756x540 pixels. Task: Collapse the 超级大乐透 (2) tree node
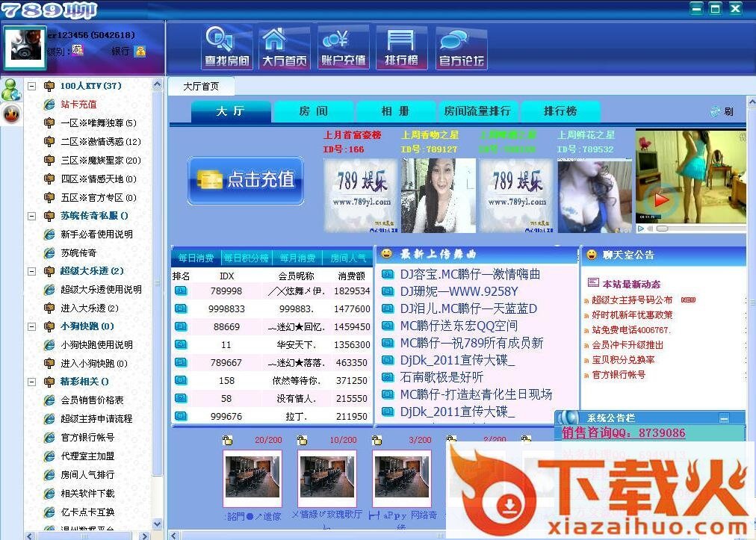pos(32,271)
